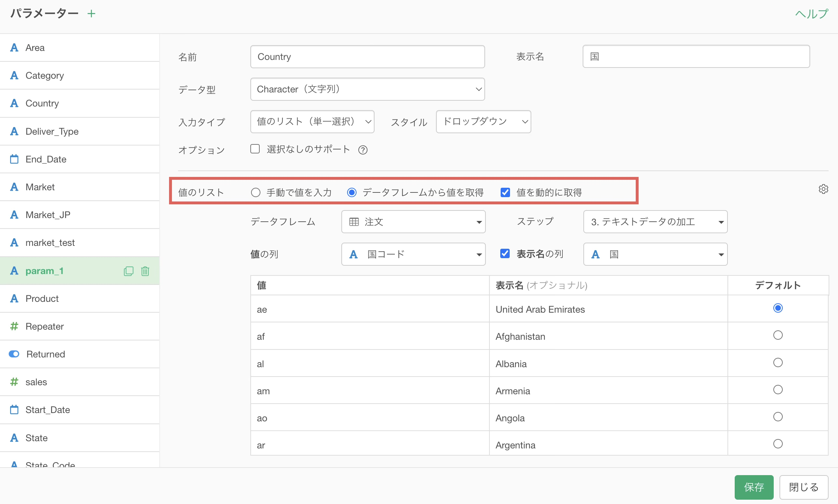
Task: Toggle 表示名の列 checkbox
Action: 505,253
